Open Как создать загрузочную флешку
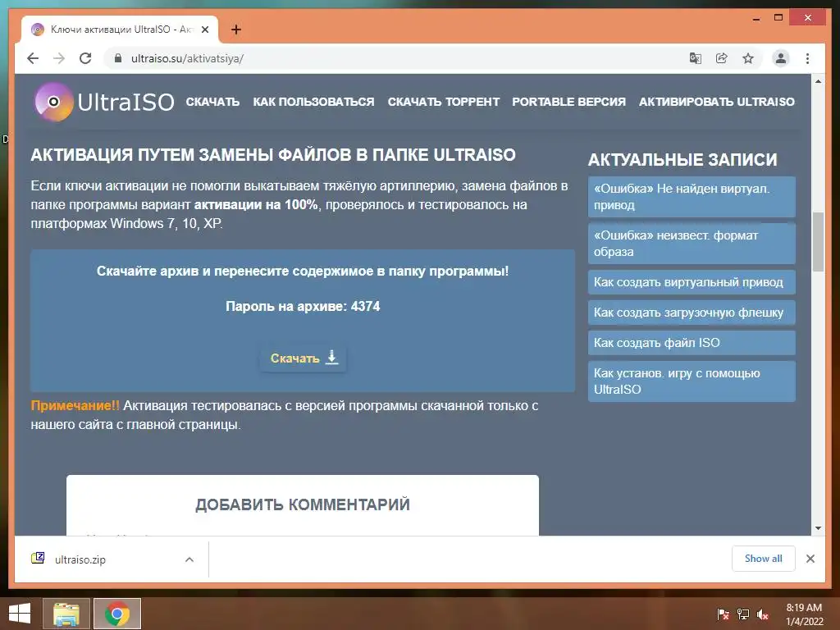This screenshot has width=840, height=630. point(692,313)
